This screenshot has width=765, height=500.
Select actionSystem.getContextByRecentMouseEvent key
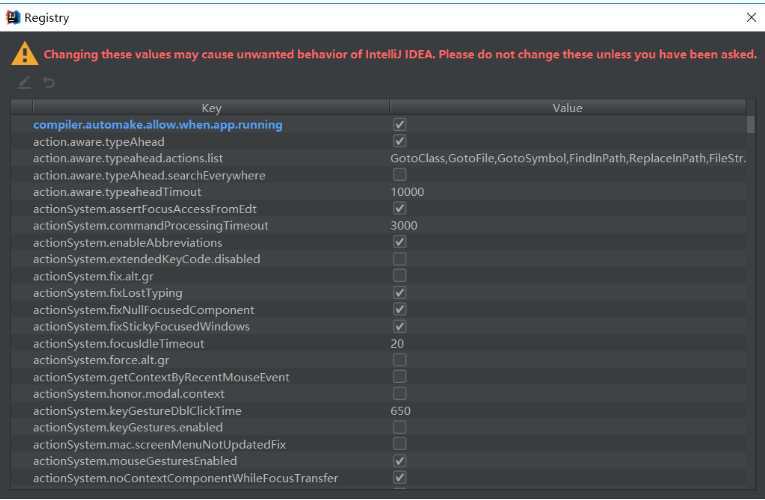(x=161, y=378)
